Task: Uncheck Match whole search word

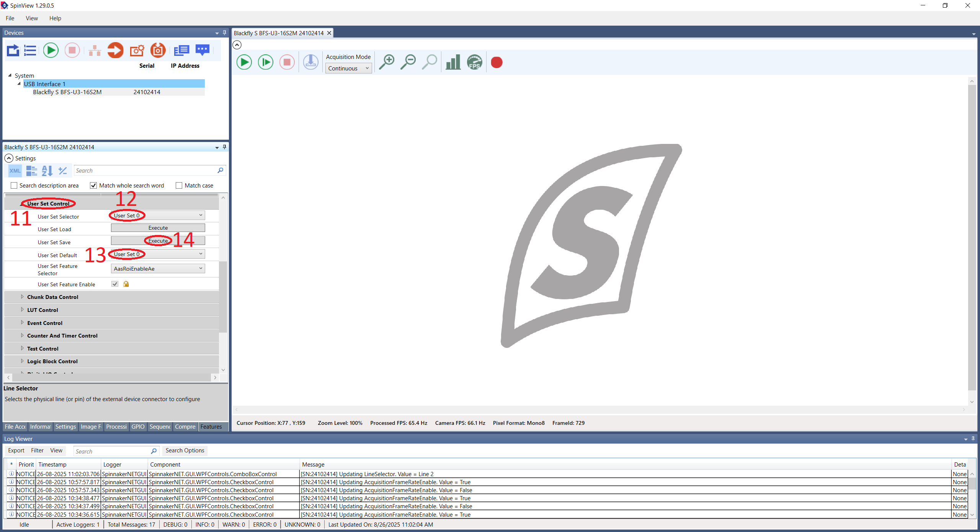Action: (93, 186)
